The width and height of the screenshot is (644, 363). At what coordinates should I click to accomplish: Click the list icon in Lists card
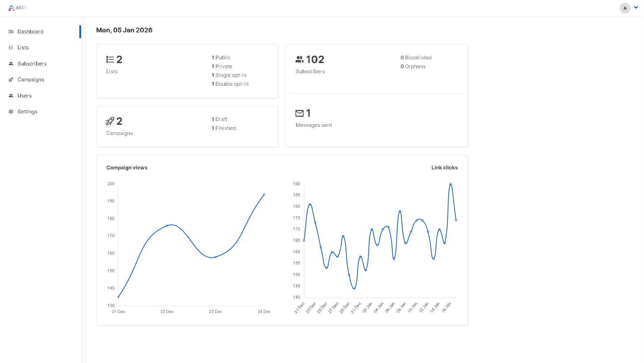tap(110, 60)
